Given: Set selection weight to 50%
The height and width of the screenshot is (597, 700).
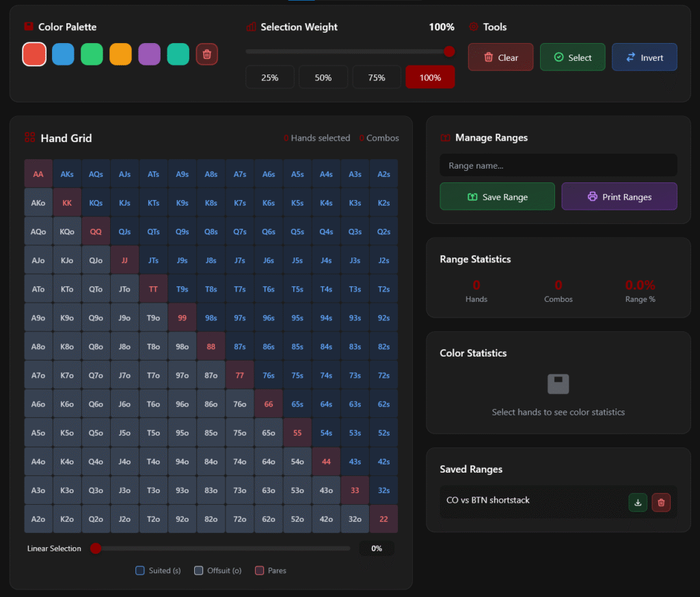Looking at the screenshot, I should click(323, 77).
